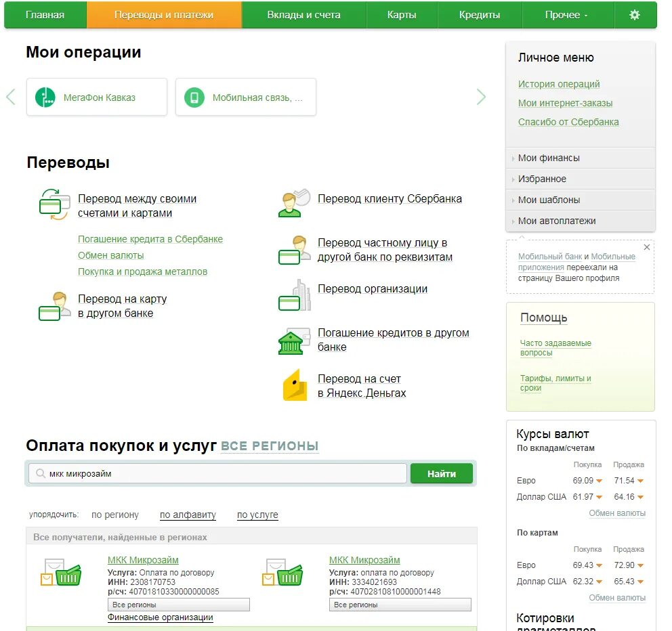
Task: Click the MegaFon Kavkaz green logo icon
Action: (x=45, y=97)
